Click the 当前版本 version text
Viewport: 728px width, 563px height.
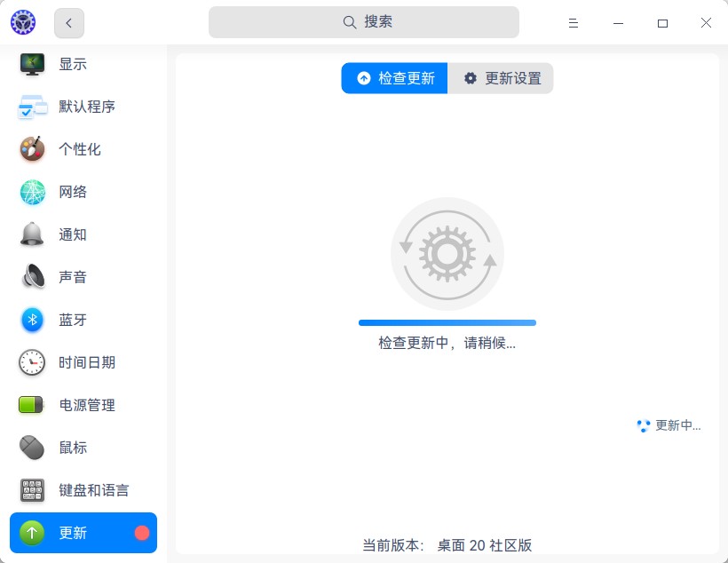click(447, 545)
